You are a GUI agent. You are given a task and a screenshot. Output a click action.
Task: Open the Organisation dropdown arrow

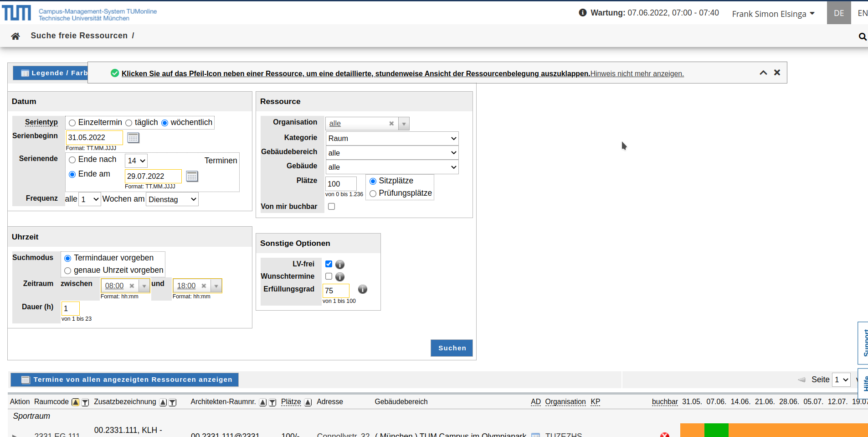pyautogui.click(x=404, y=124)
